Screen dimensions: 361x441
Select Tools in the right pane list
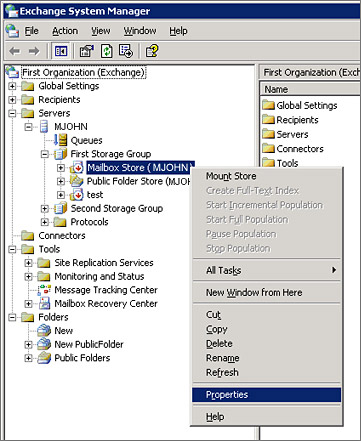tap(287, 163)
